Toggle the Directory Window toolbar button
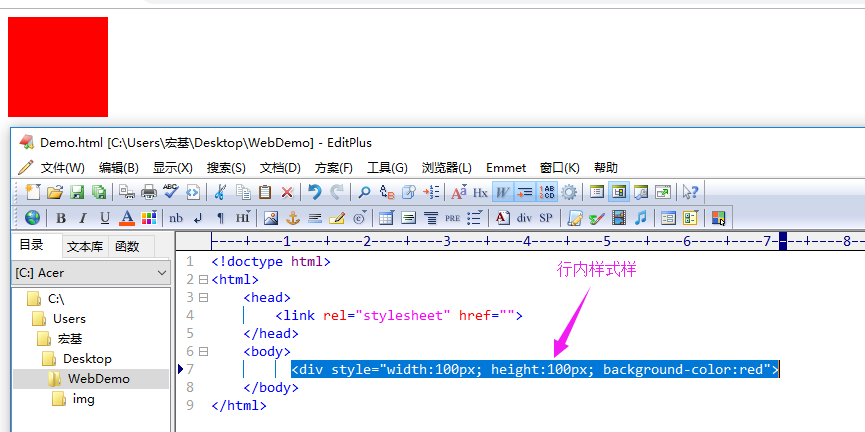Viewport: 865px width, 432px height. (618, 192)
